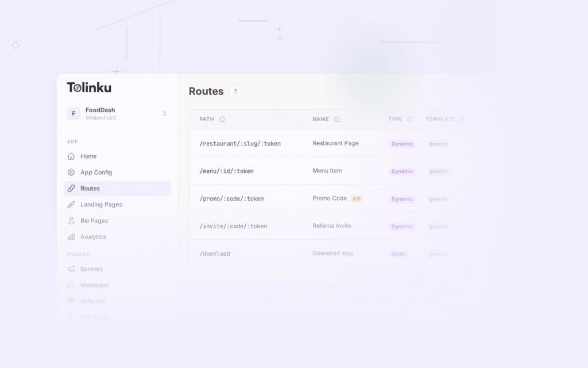This screenshot has width=588, height=368.
Task: Open the info tooltip beside PATH
Action: point(221,119)
